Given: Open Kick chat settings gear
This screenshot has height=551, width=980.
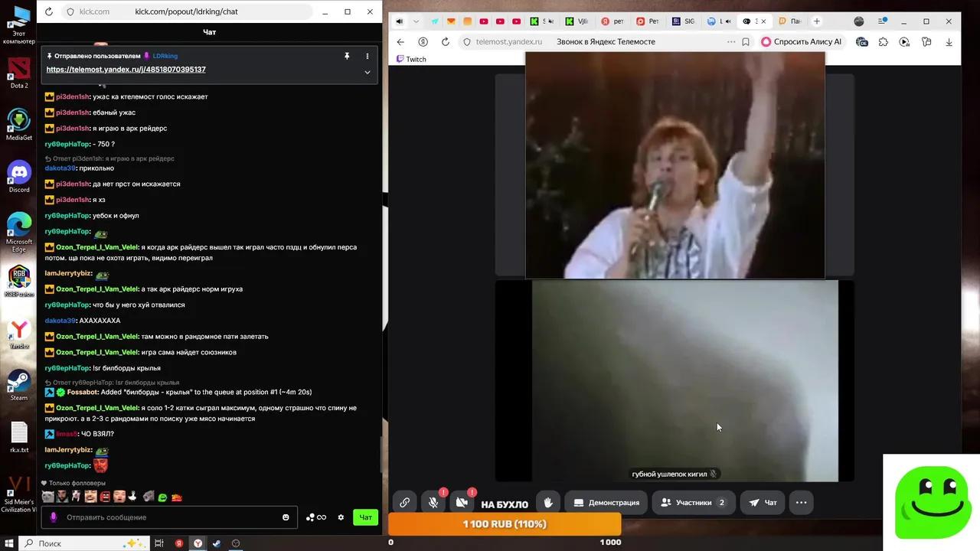Looking at the screenshot, I should (x=341, y=517).
